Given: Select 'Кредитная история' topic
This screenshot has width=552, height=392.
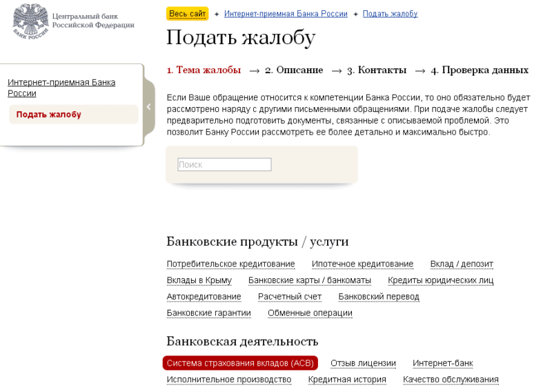Looking at the screenshot, I should (347, 380).
